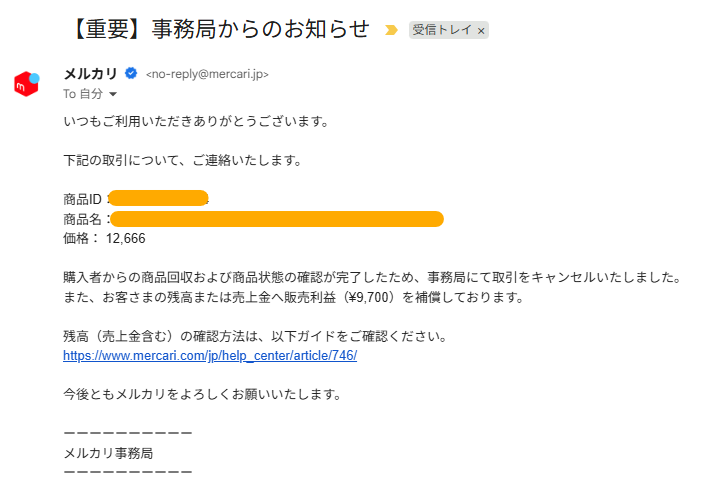
Task: Click the redacted orange bar after 商品ID
Action: [158, 198]
